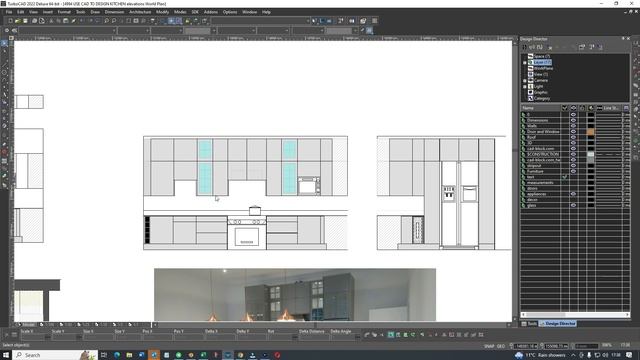This screenshot has height=360, width=640.
Task: Click the Scale X field in inspector bar
Action: pos(32,337)
